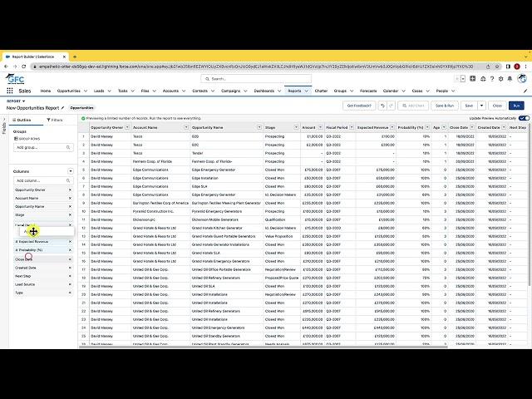Screen dimensions: 532x399
Task: Click the Got Feedback? button
Action: pos(359,106)
